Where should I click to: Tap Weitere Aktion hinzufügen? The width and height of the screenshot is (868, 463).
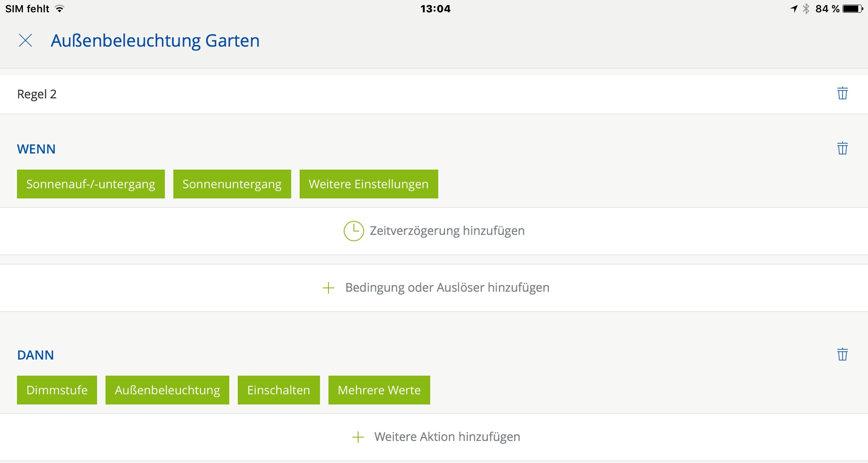pos(447,437)
